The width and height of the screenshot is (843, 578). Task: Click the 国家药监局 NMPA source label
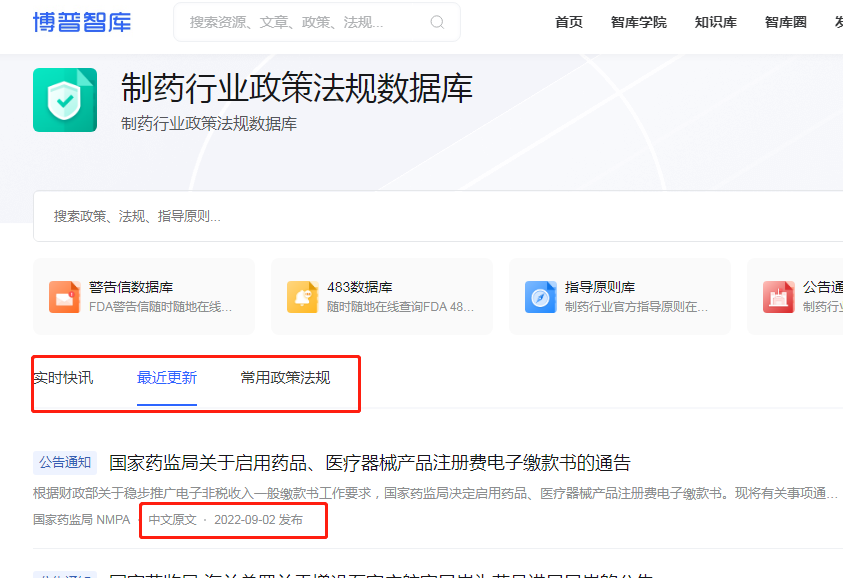pyautogui.click(x=82, y=520)
